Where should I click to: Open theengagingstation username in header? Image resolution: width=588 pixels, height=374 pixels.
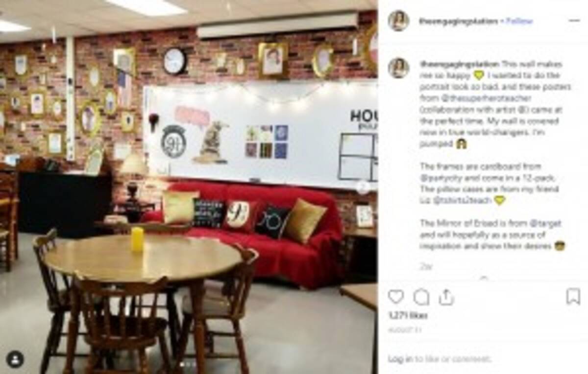(458, 21)
